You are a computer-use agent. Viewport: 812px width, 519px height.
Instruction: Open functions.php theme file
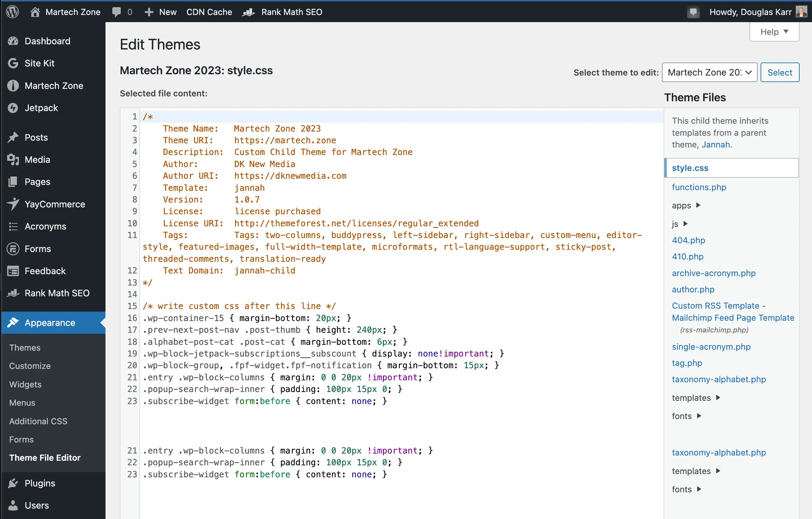pos(699,187)
